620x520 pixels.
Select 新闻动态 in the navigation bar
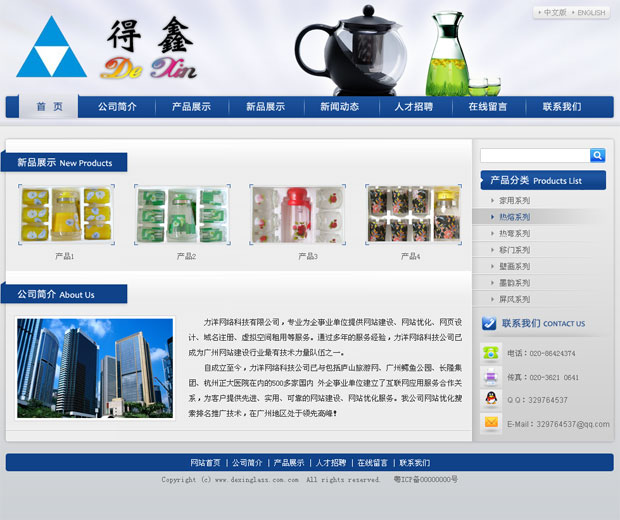point(339,107)
